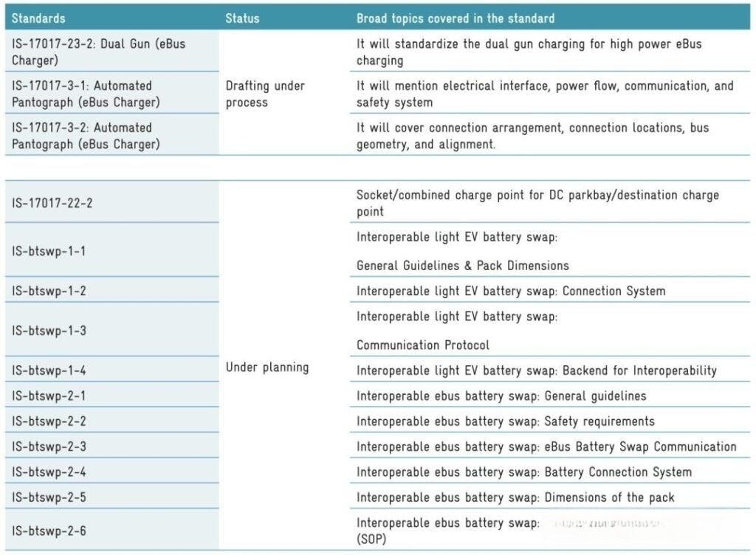Click the Dimensions of the pack topic
Viewport: 756px width, 555px height.
[x=609, y=497]
